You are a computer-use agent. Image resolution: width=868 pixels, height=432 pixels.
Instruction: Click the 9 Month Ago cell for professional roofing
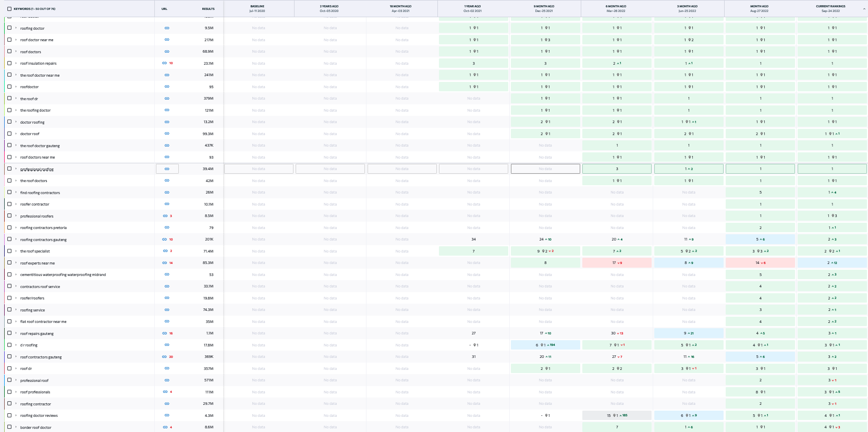click(545, 169)
